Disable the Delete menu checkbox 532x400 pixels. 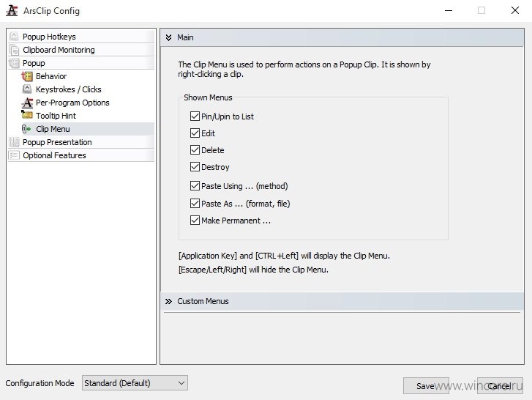click(x=195, y=149)
